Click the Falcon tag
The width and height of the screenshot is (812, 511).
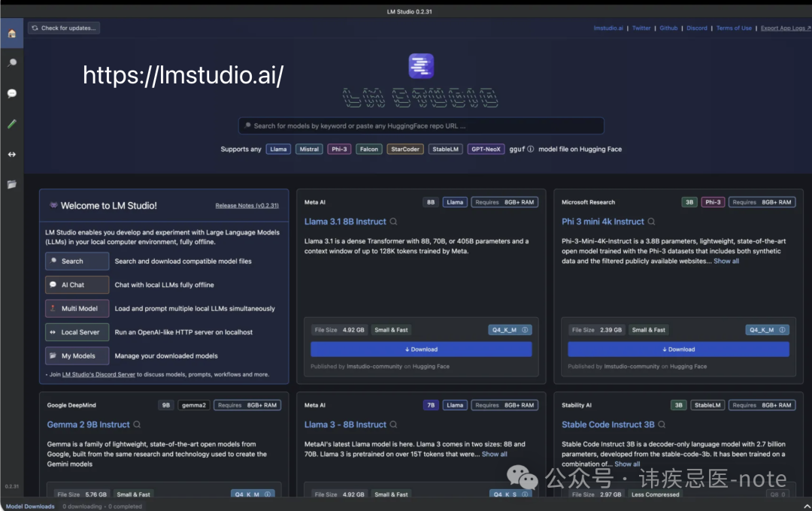[x=368, y=149]
